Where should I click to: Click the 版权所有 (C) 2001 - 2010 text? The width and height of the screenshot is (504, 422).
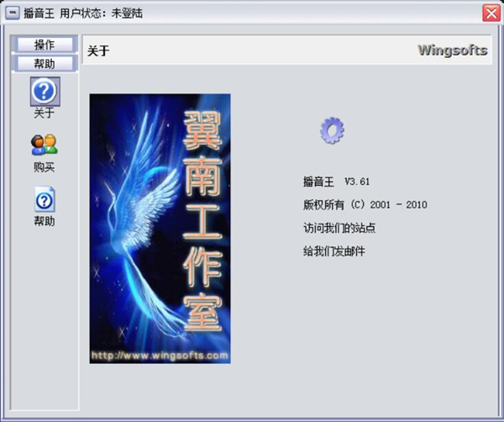point(365,205)
